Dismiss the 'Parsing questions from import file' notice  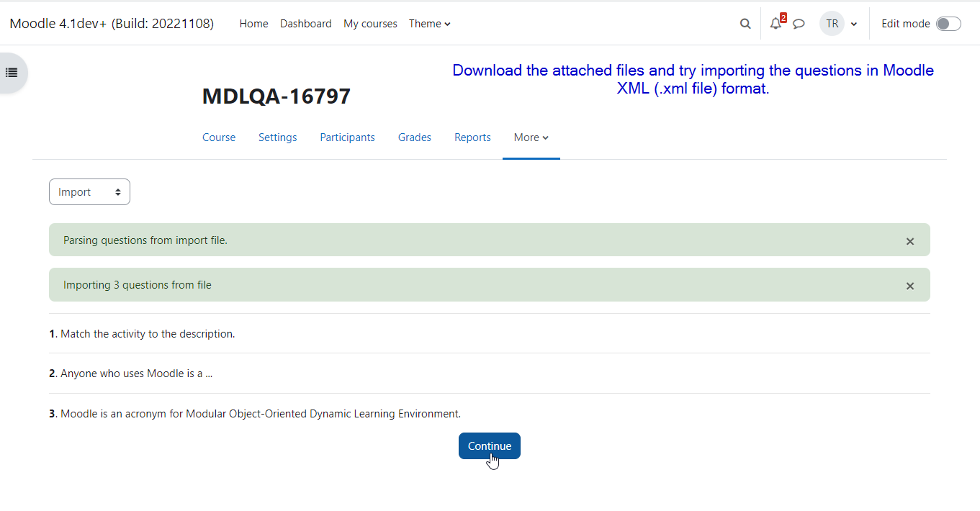click(910, 241)
